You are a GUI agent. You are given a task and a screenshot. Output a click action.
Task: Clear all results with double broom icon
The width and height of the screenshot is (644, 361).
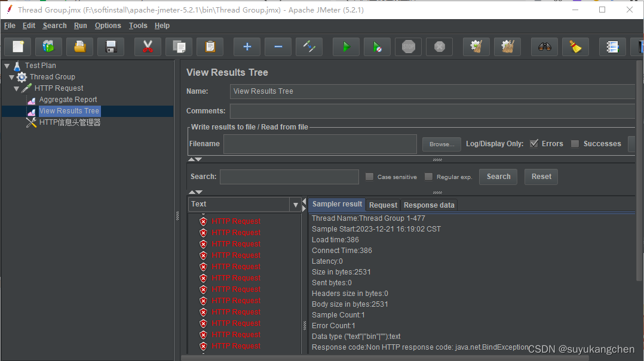508,47
